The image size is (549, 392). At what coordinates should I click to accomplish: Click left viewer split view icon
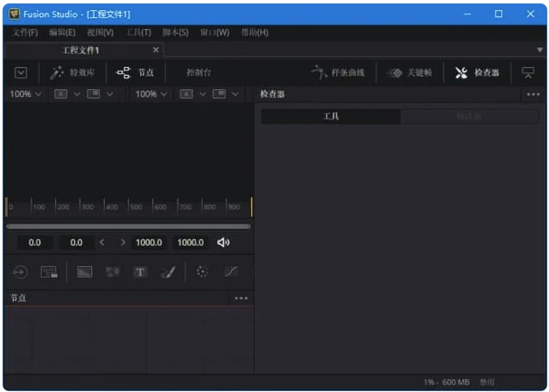[x=94, y=94]
